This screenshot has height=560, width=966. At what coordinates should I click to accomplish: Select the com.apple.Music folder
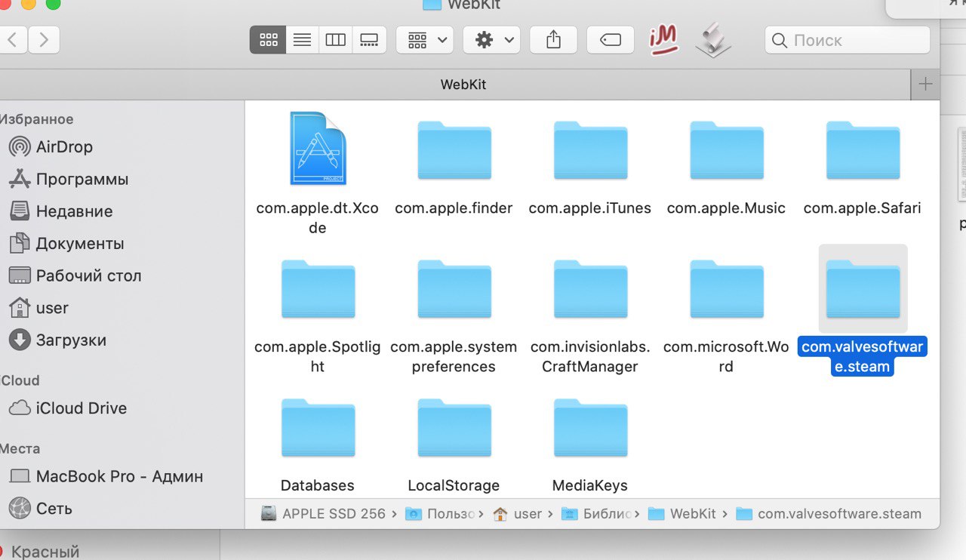point(727,150)
